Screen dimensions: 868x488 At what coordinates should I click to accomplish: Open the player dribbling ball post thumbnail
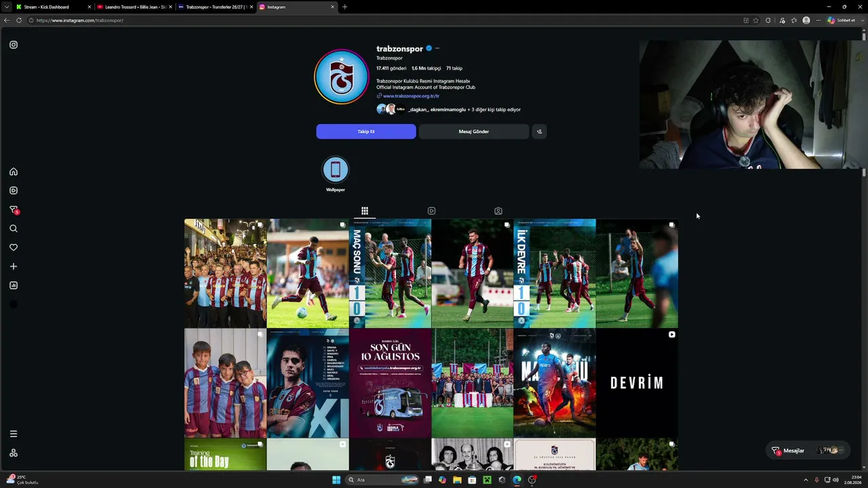[x=308, y=273]
